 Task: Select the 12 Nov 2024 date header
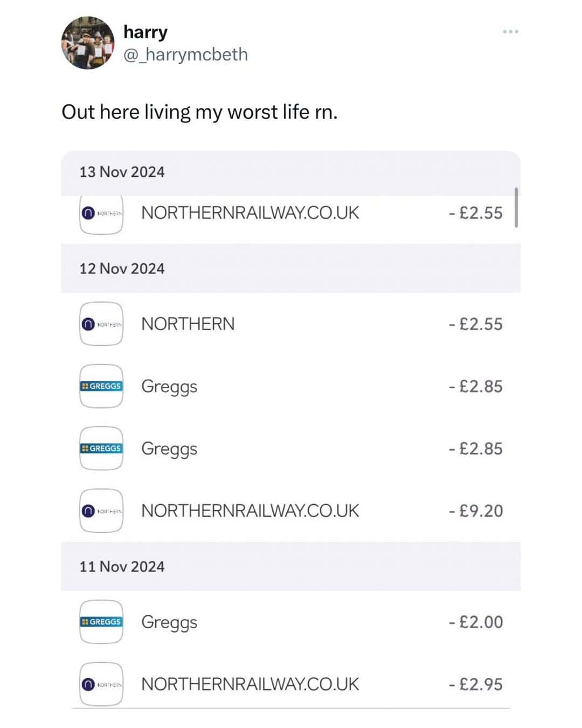122,269
